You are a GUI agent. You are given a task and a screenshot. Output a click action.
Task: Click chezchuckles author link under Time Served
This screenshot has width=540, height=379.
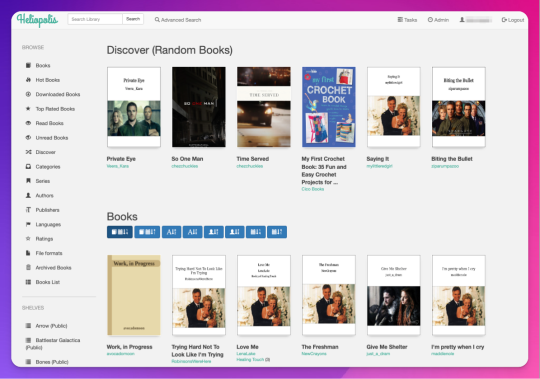pyautogui.click(x=250, y=166)
